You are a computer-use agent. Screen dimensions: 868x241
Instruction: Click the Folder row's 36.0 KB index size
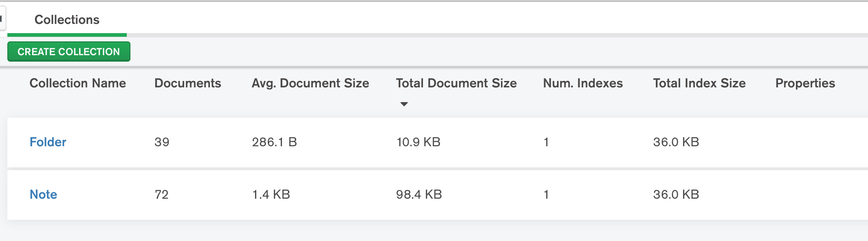(x=676, y=142)
